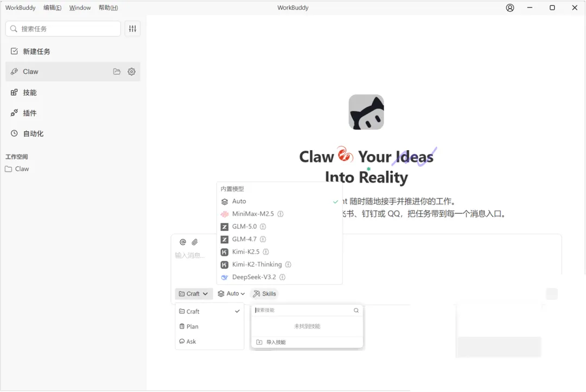This screenshot has width=586, height=392.
Task: Open the Auto model dropdown
Action: click(x=231, y=294)
